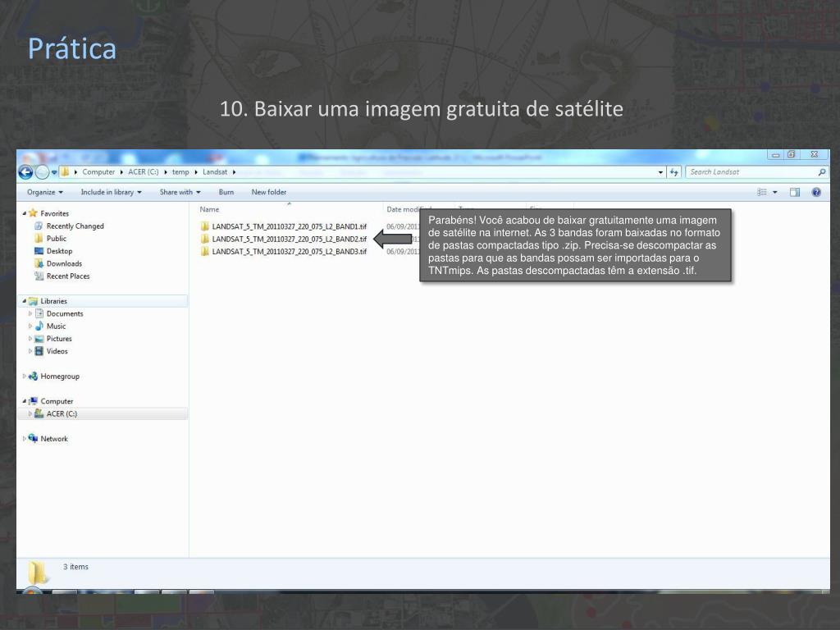Screen dimensions: 840x630
Task: Click the star icon beside Favorites
Action: point(33,213)
